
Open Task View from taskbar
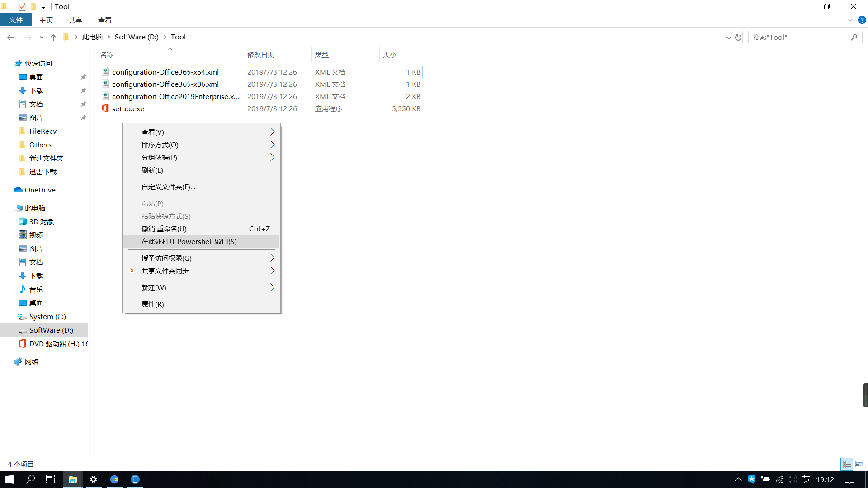click(51, 479)
